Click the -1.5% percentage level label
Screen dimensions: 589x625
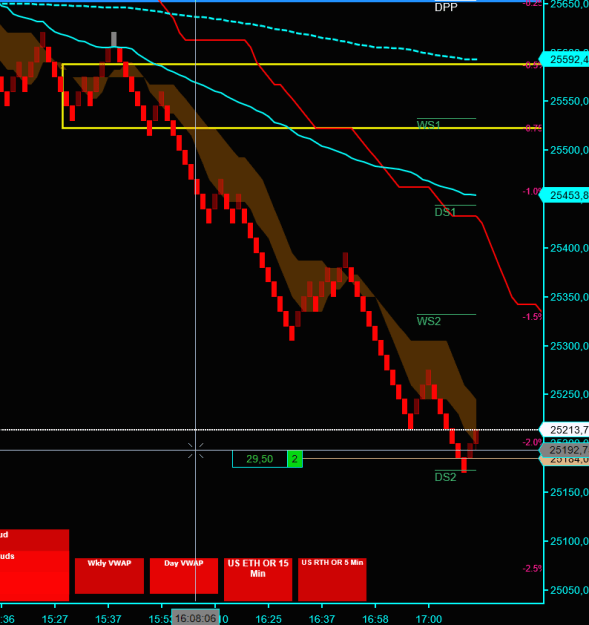click(532, 316)
